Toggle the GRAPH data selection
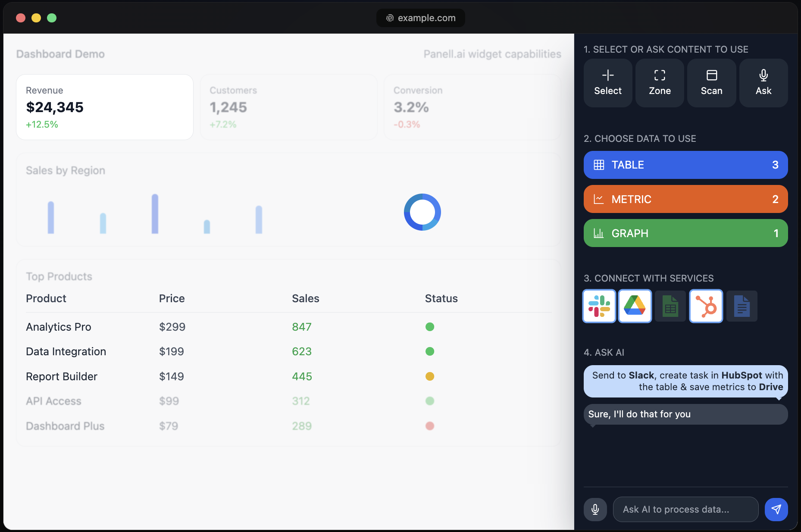The width and height of the screenshot is (801, 532). pyautogui.click(x=685, y=233)
